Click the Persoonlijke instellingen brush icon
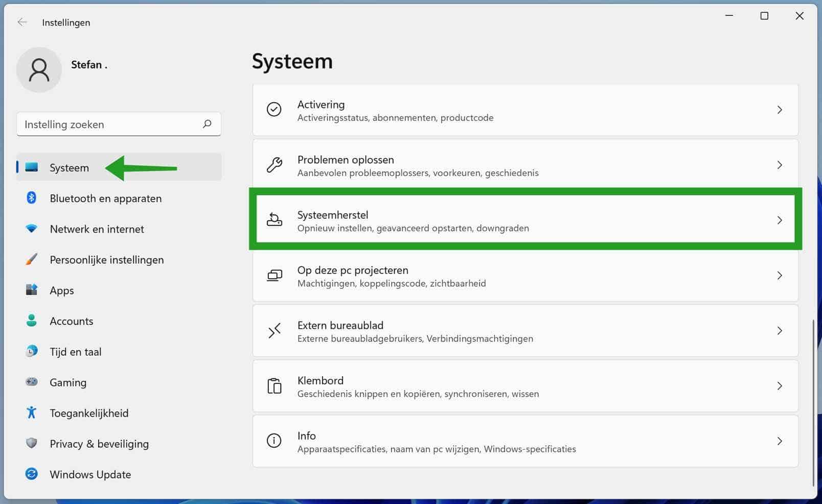The height and width of the screenshot is (504, 822). pos(31,259)
